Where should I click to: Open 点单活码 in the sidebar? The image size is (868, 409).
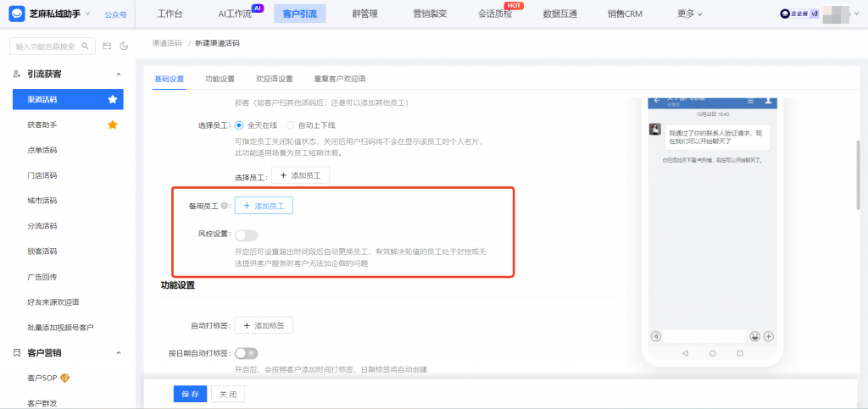pos(42,151)
